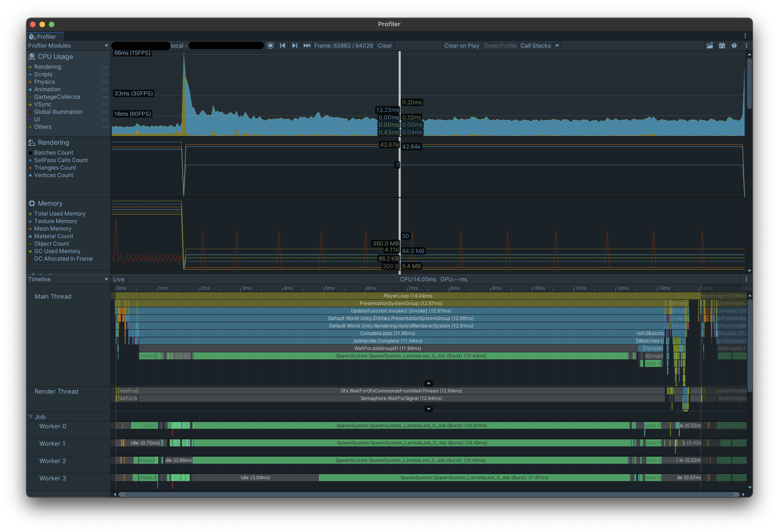Click the Memory module chip icon
The height and width of the screenshot is (532, 779).
pyautogui.click(x=31, y=203)
